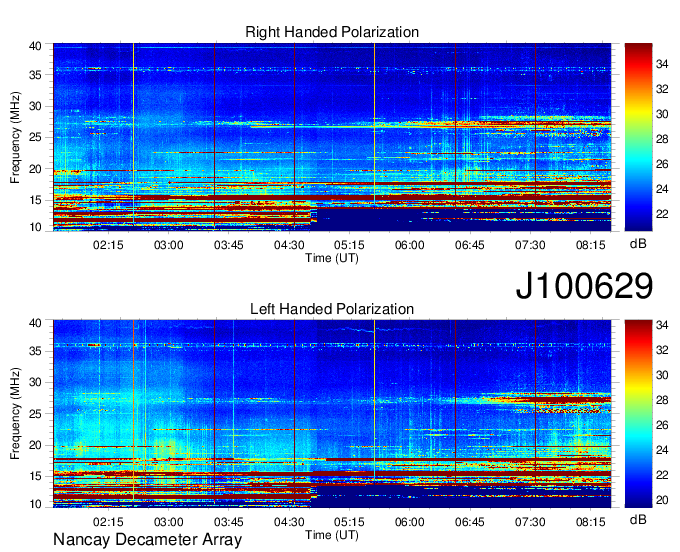Viewport: 680px width, 552px height.
Task: Click 03:45 time tick under Left Handed plot
Action: (x=229, y=522)
